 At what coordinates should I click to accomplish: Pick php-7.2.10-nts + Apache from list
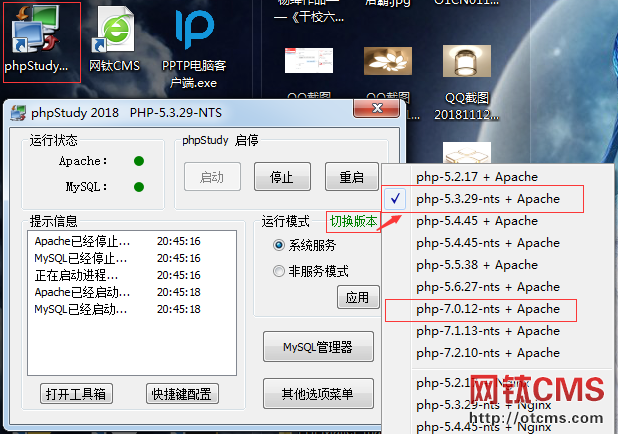tap(487, 353)
